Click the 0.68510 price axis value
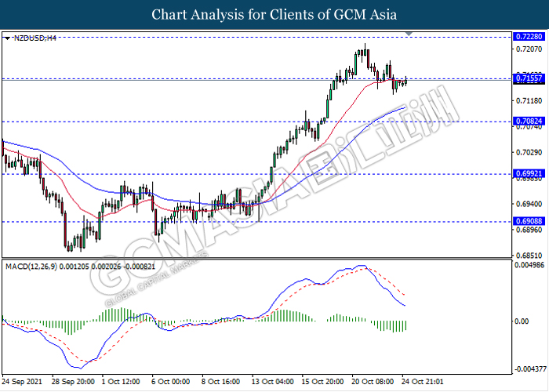Viewport: 549px width, 392px height. (x=529, y=256)
